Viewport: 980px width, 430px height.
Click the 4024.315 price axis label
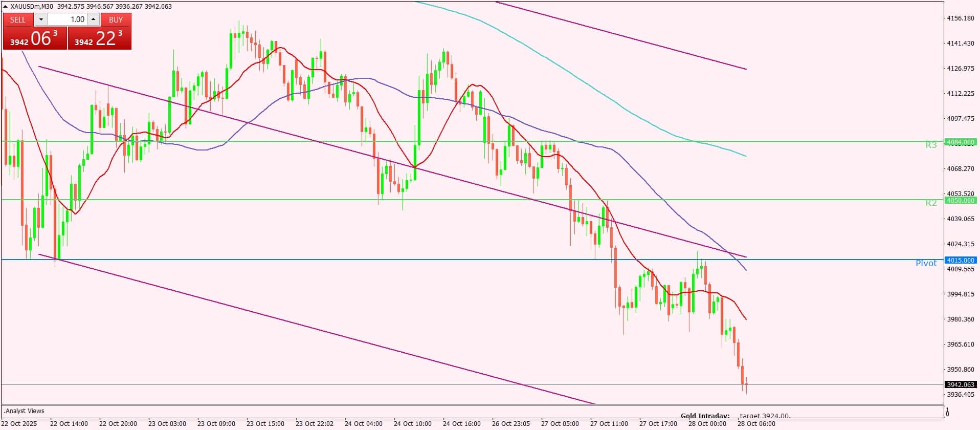(961, 244)
